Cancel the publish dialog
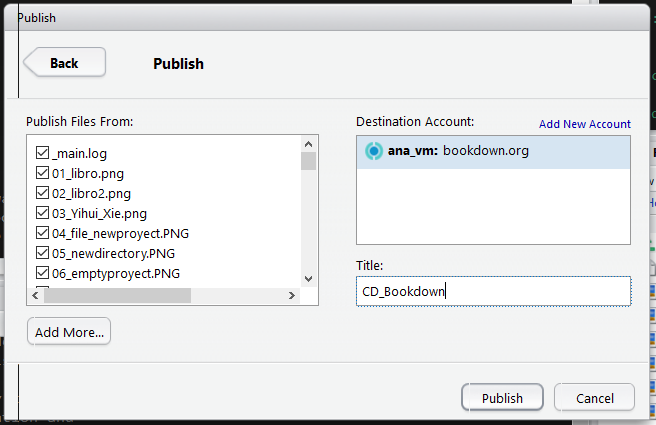Screen dimensions: 656x425 coord(594,397)
